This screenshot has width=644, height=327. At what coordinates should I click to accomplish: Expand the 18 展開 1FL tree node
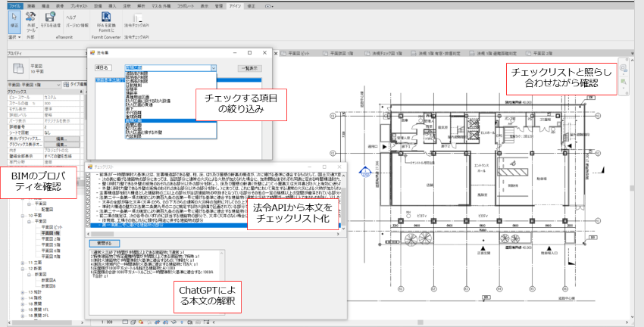pyautogui.click(x=23, y=310)
